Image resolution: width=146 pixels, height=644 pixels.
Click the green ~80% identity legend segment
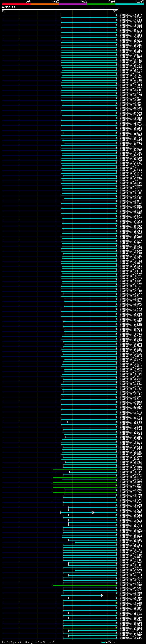click(x=101, y=4)
